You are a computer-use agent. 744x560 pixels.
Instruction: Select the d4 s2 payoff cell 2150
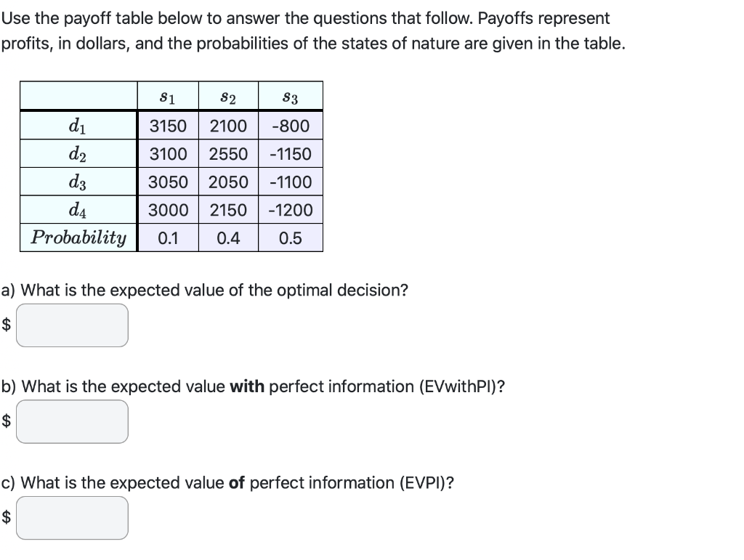(228, 210)
